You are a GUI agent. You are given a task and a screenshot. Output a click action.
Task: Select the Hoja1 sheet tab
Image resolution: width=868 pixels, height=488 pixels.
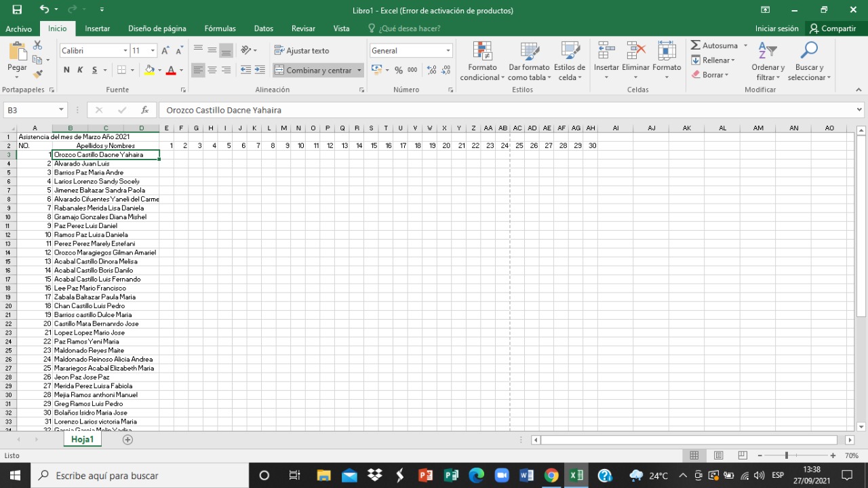[82, 440]
